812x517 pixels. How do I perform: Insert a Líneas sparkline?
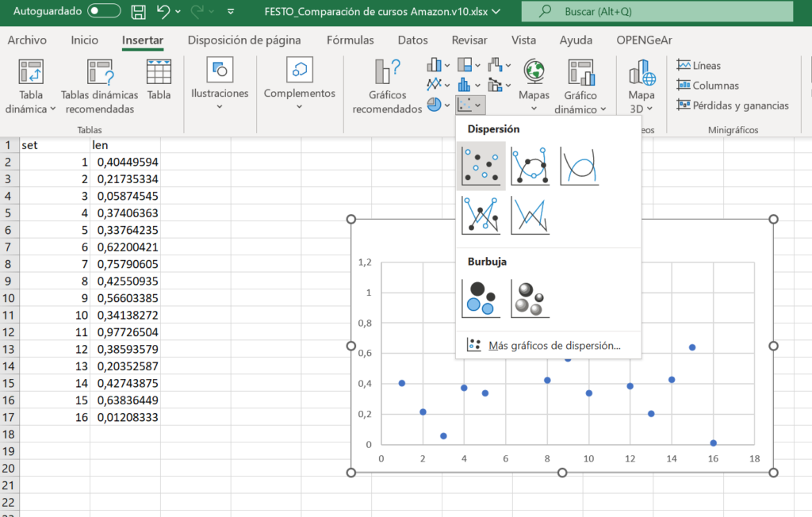[699, 65]
